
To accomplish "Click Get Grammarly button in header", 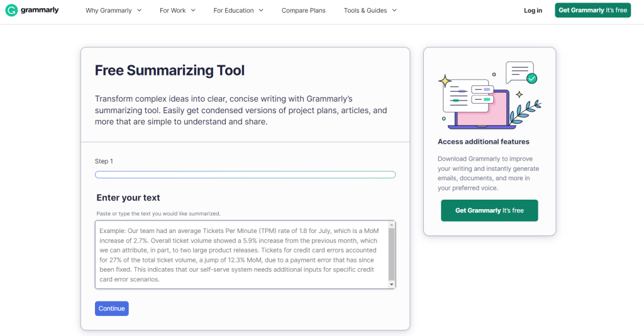I will tap(592, 10).
